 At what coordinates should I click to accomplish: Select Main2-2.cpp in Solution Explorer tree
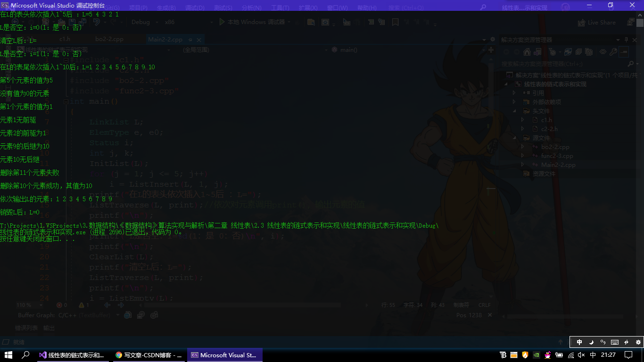point(558,165)
